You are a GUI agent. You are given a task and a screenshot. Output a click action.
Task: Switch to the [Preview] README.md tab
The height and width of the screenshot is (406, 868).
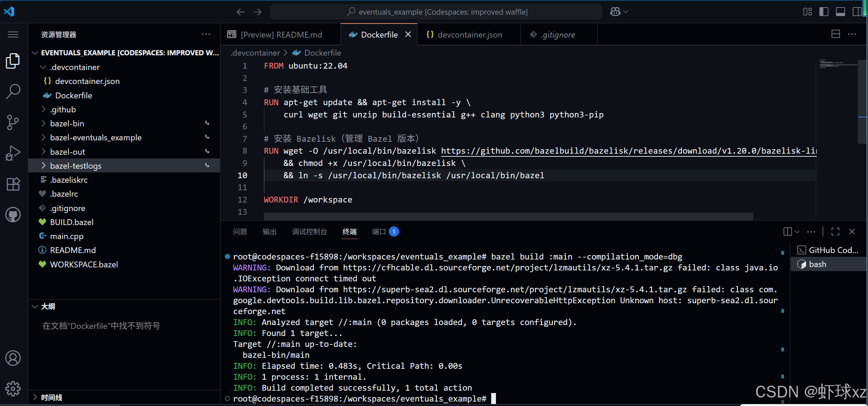click(x=281, y=34)
